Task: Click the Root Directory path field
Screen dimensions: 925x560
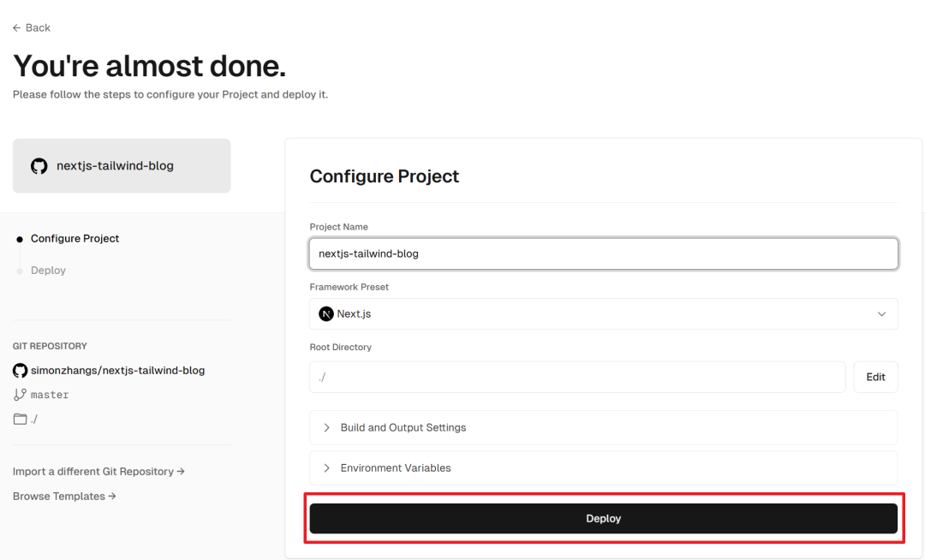Action: [577, 378]
